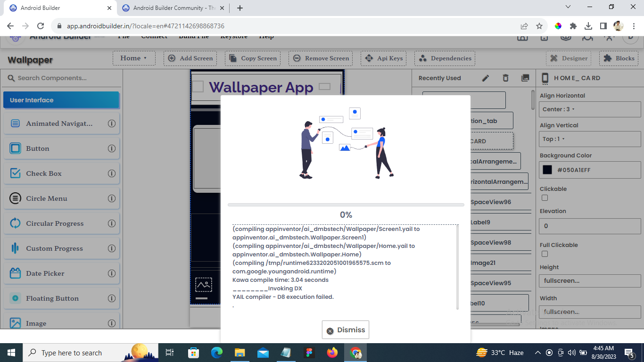Click the build log scrollbar
644x362 pixels.
coord(457,267)
